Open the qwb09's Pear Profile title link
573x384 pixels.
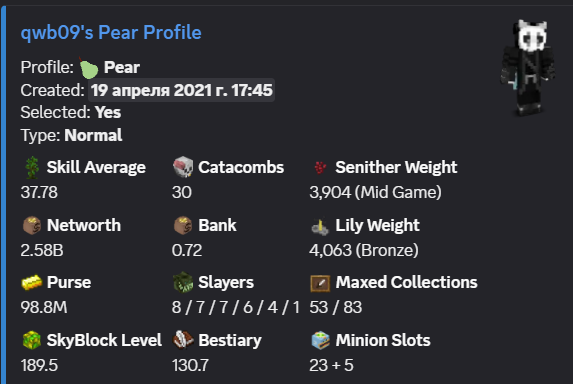[x=111, y=33]
